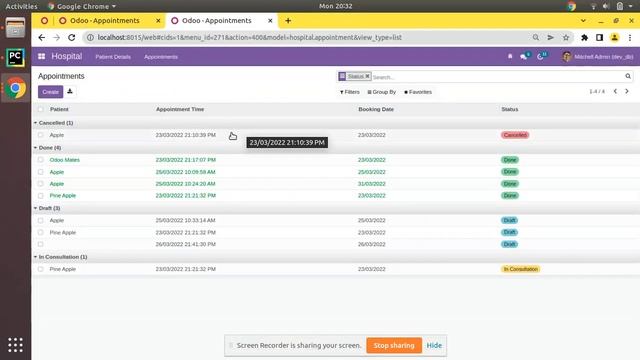
Task: Remove the Status group facet
Action: pos(367,76)
